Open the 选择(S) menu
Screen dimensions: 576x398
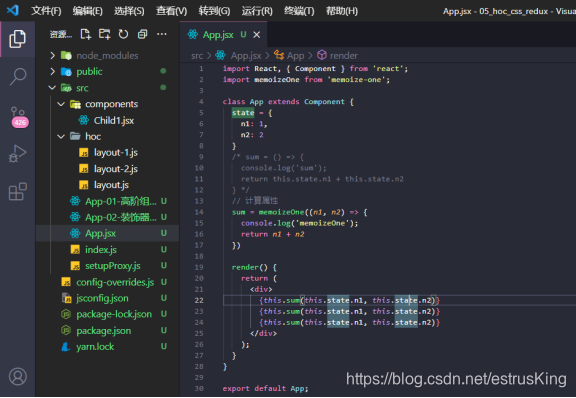[129, 11]
